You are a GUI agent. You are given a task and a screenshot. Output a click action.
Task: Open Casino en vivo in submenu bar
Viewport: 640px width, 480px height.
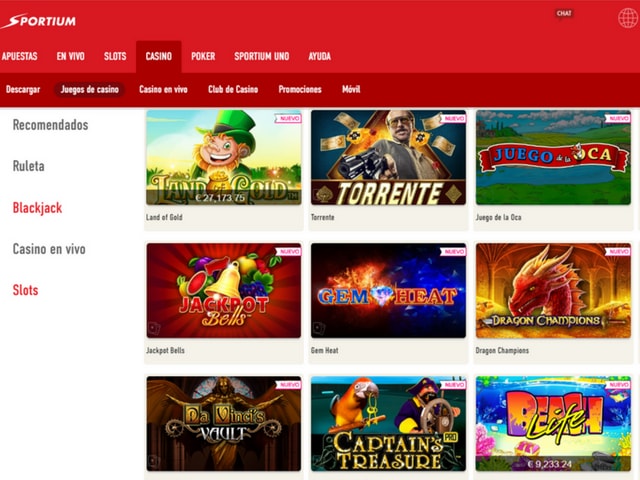(x=163, y=89)
